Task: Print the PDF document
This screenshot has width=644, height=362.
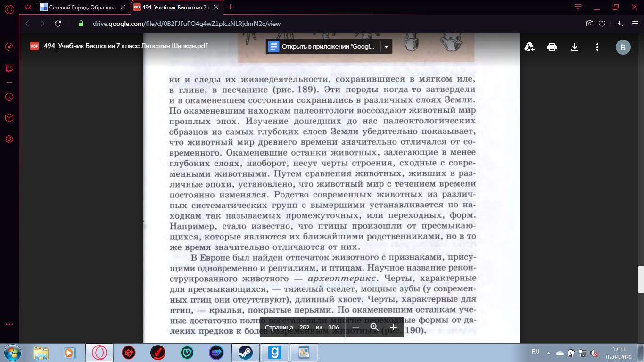Action: pyautogui.click(x=552, y=47)
